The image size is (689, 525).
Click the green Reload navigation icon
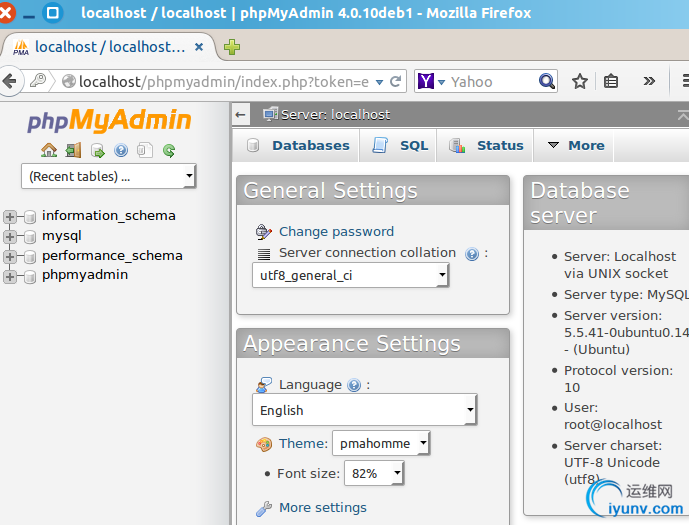[169, 151]
